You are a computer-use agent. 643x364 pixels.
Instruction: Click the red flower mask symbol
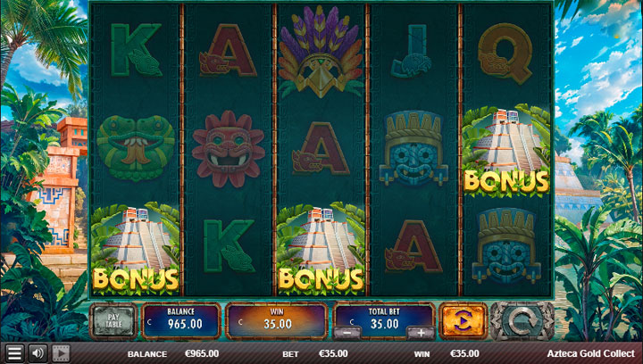tap(229, 149)
